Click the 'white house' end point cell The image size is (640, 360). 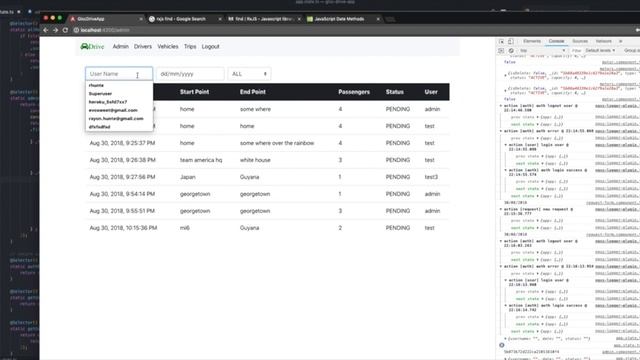click(x=255, y=160)
